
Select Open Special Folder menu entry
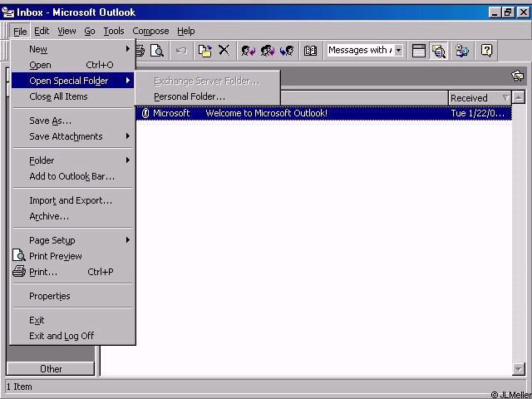73,81
